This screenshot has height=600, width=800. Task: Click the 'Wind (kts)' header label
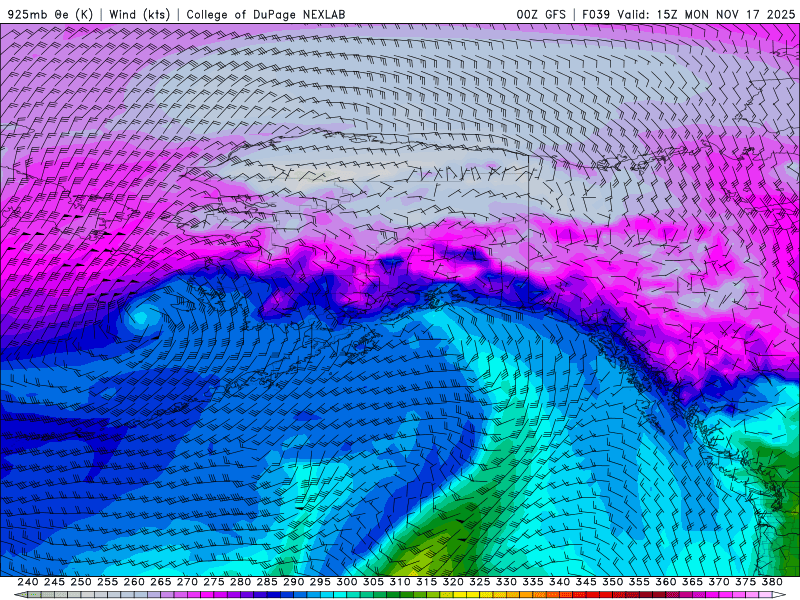coord(140,14)
